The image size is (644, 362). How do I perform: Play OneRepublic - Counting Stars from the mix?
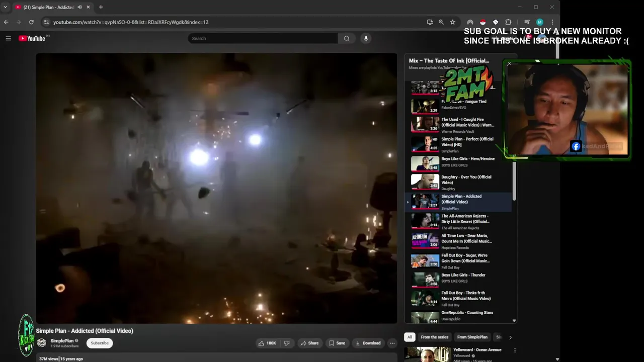(x=458, y=316)
